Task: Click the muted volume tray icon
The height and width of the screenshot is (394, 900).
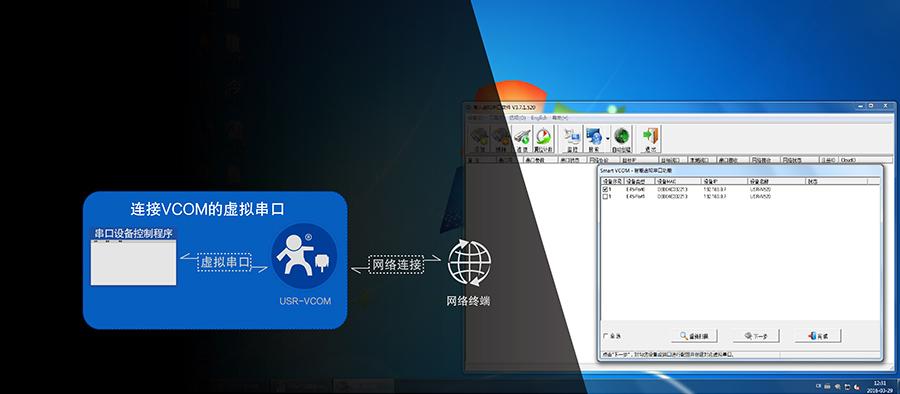Action: coord(857,386)
